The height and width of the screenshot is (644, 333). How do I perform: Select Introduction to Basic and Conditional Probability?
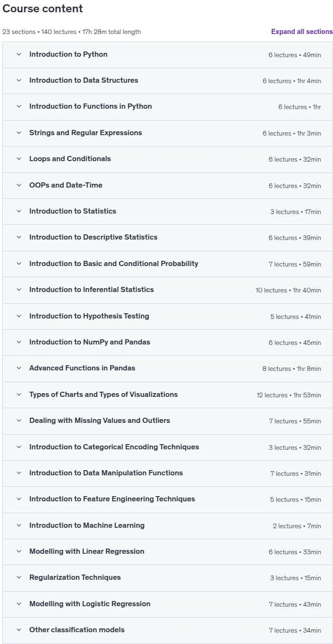[x=114, y=264]
